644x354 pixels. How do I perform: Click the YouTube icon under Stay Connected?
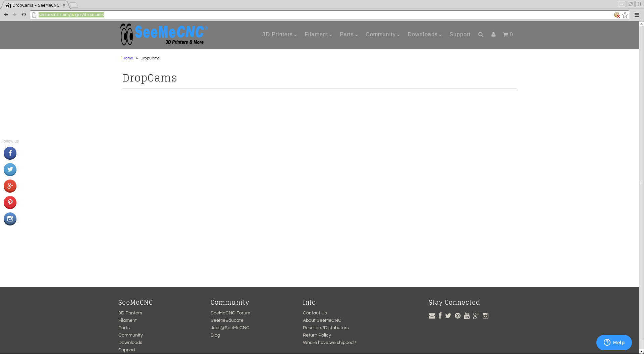point(467,316)
